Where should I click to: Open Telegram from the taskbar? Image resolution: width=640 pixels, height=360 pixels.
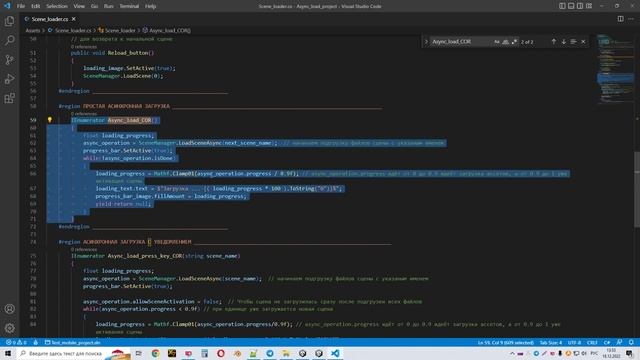[x=270, y=353]
